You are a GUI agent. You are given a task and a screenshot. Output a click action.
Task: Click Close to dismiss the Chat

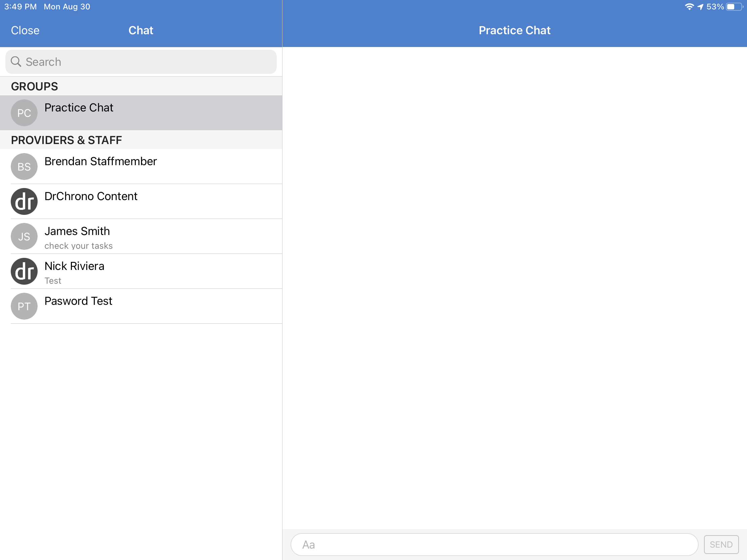tap(25, 30)
